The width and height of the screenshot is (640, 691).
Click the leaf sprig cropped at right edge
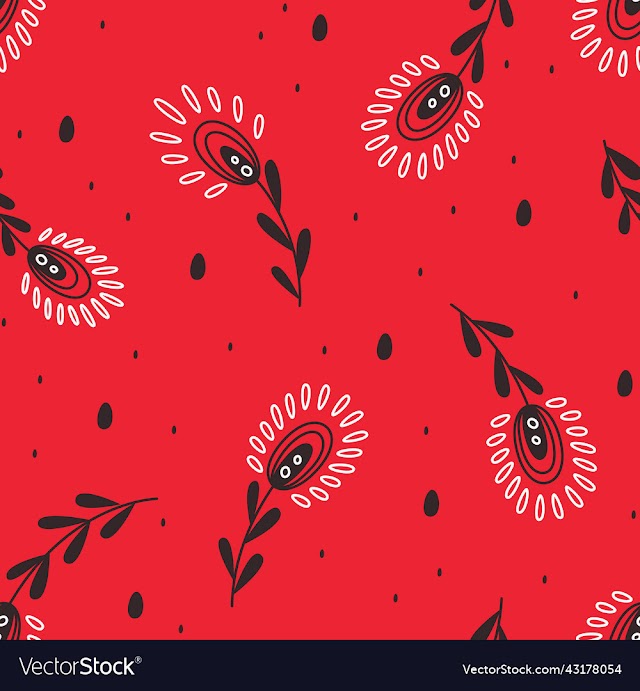click(621, 187)
